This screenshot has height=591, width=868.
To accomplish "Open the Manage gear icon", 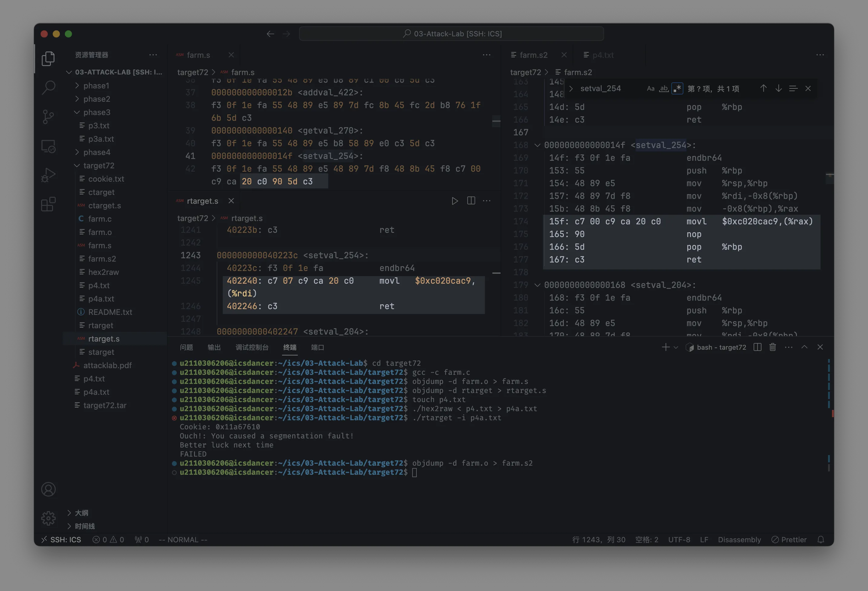I will (x=48, y=518).
